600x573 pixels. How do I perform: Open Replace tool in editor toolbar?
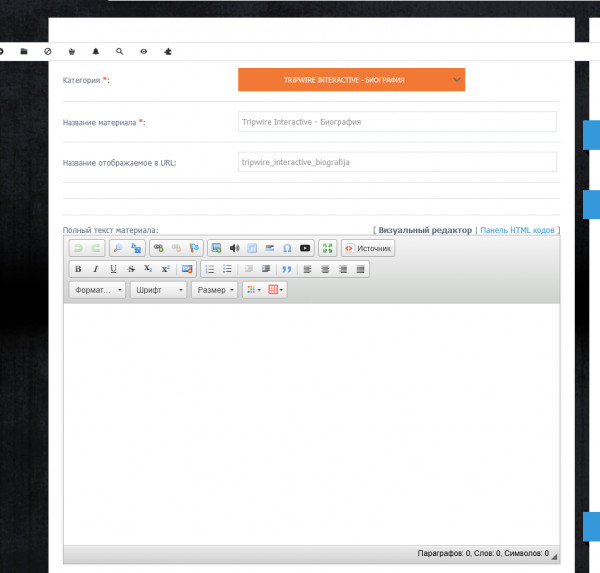136,248
